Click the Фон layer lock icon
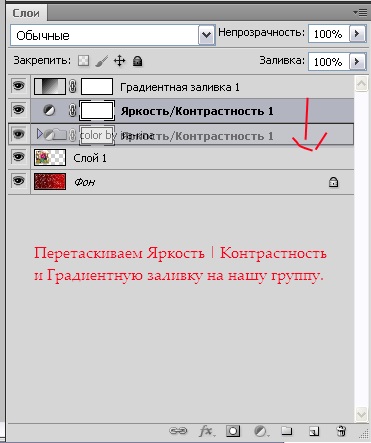This screenshot has width=371, height=443. point(333,182)
